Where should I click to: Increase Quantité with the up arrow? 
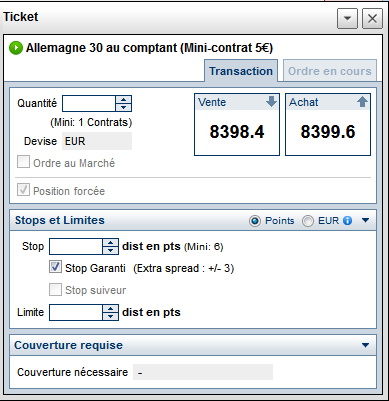(x=124, y=100)
